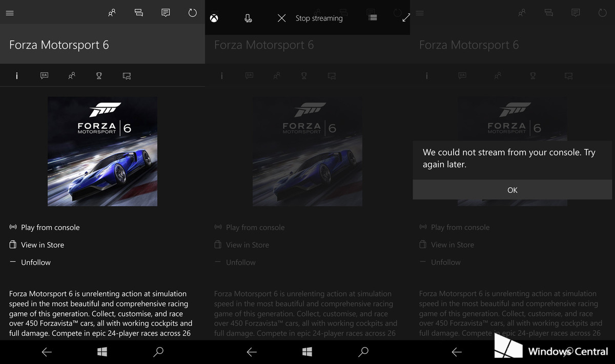Tap the refresh icon in the bright top bar

193,13
